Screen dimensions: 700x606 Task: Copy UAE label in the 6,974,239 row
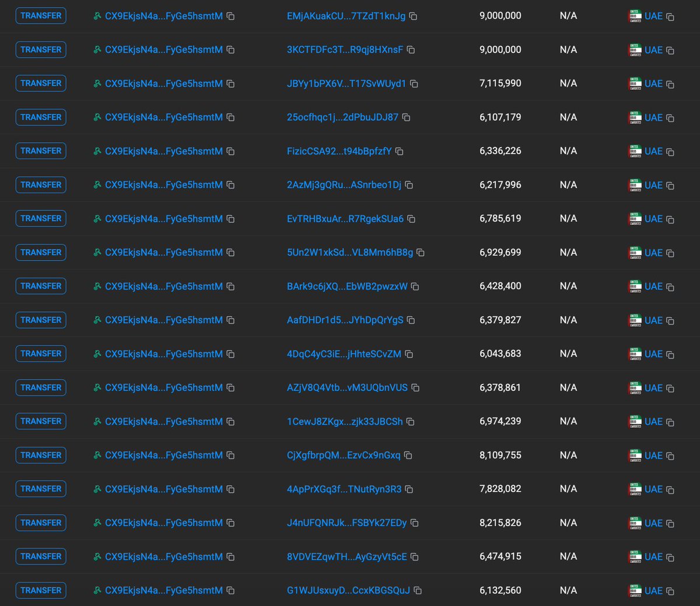click(x=670, y=422)
